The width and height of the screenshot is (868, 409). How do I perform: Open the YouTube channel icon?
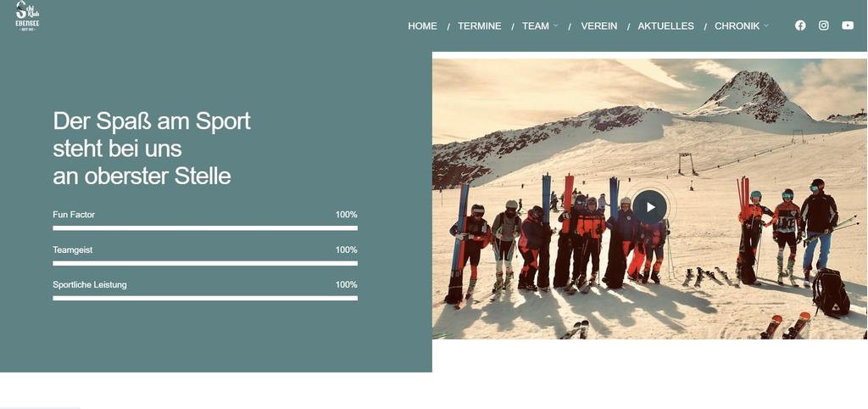(848, 25)
